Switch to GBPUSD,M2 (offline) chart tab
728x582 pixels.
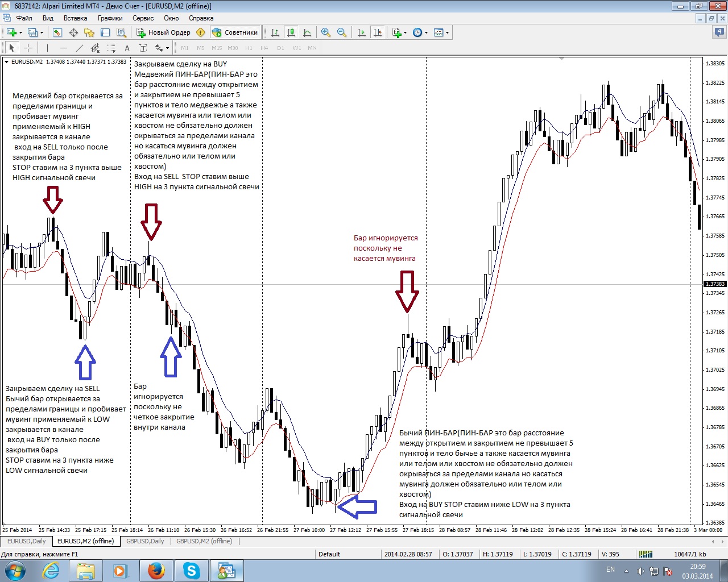[204, 541]
